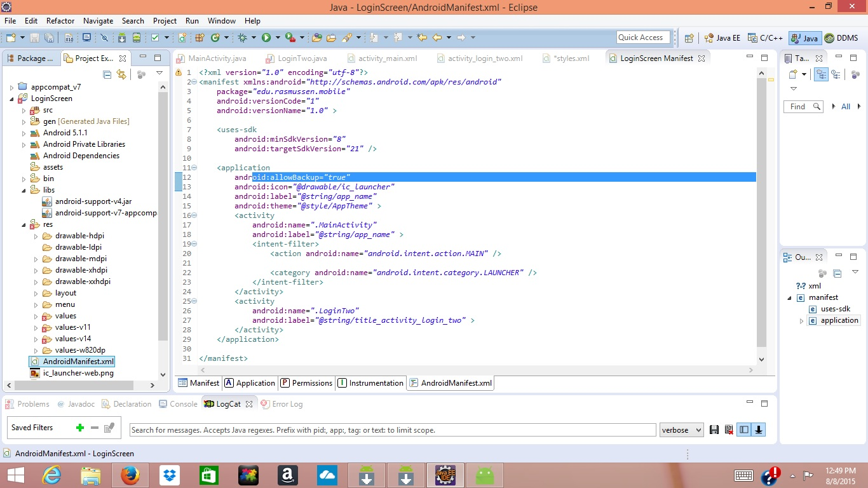868x488 pixels.
Task: Select the Android Virtual Device Manager icon
Action: click(137, 36)
